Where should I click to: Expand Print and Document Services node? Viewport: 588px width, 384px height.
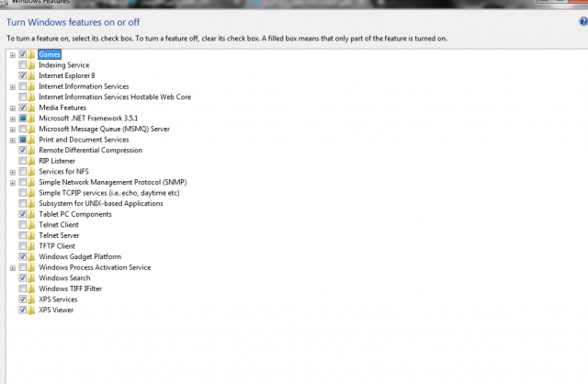[13, 141]
